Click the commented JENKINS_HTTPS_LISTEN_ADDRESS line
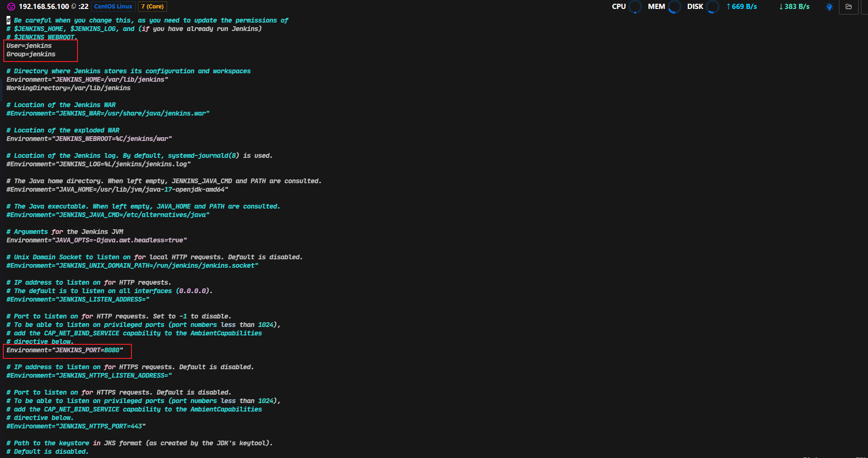868x458 pixels. pos(89,375)
